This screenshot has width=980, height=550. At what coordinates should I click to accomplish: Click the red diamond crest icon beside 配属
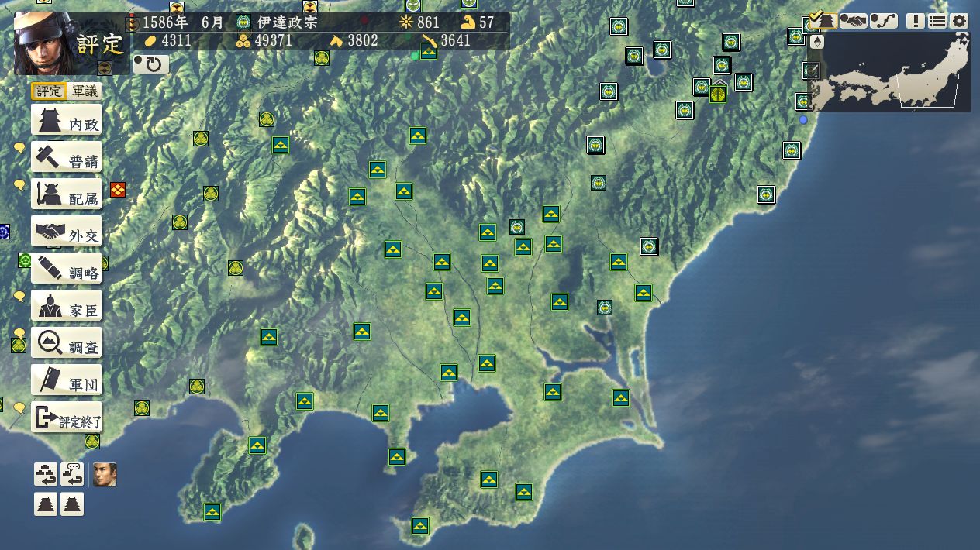pyautogui.click(x=118, y=190)
